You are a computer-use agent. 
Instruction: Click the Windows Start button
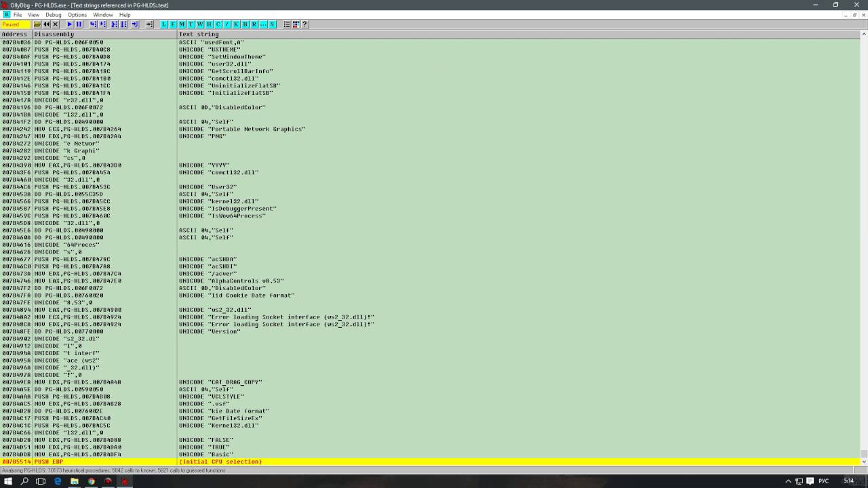click(x=8, y=481)
